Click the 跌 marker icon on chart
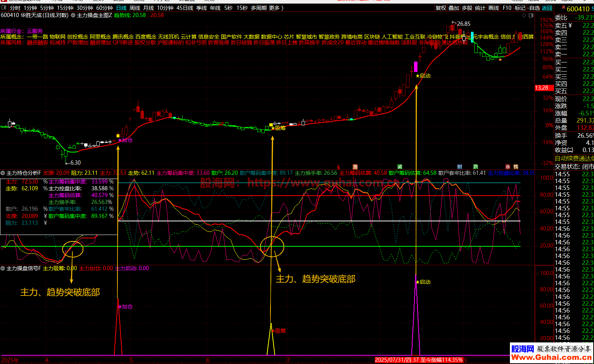Image resolution: width=594 pixels, height=364 pixels. point(475,167)
